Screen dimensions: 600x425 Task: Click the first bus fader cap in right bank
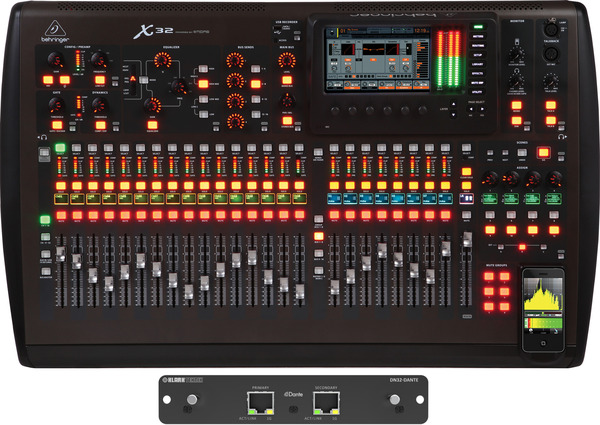334,287
